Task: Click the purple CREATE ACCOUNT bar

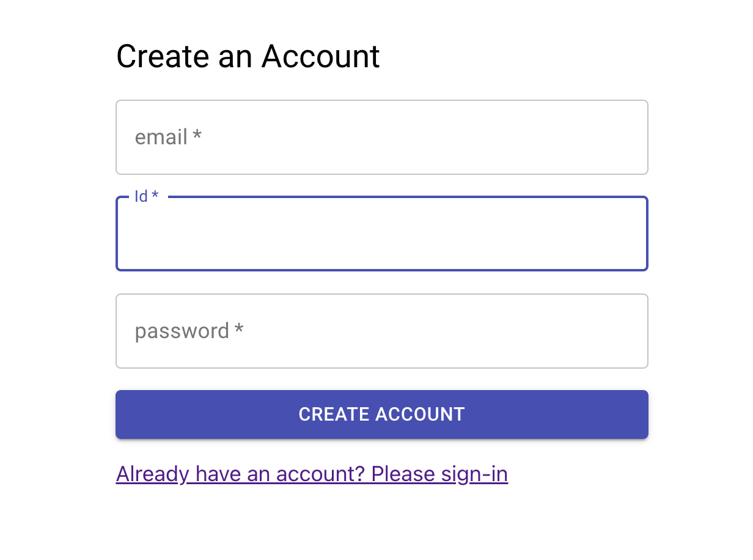Action: (382, 414)
